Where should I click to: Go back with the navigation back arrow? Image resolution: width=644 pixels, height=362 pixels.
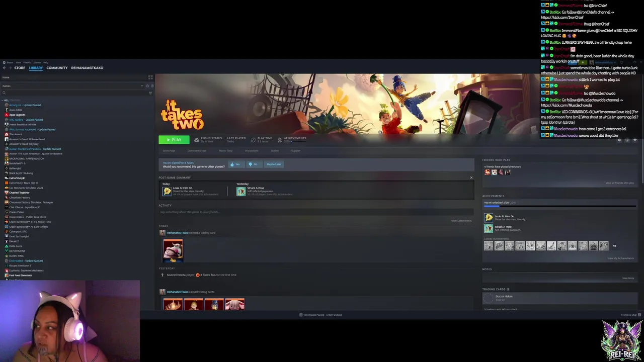tap(4, 68)
